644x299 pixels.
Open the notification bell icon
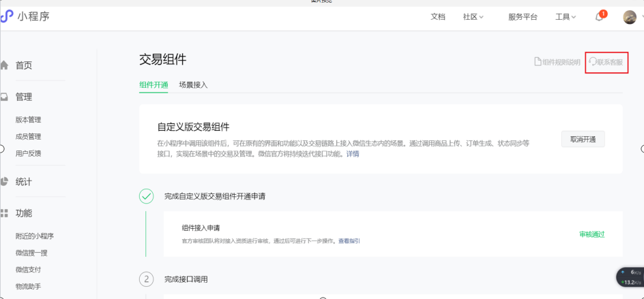point(599,17)
